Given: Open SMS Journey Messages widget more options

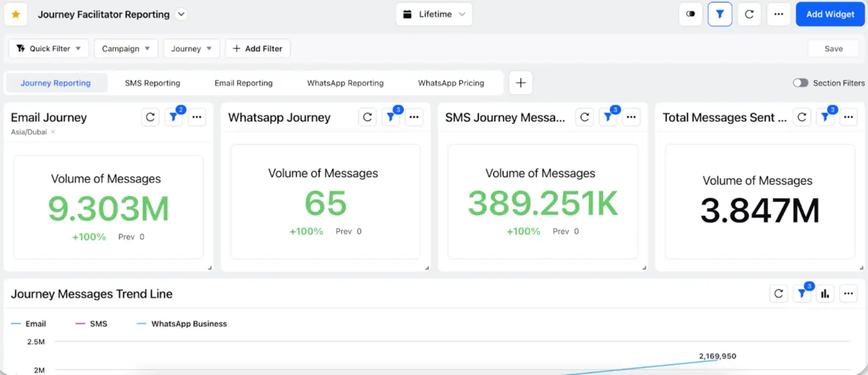Looking at the screenshot, I should (x=632, y=117).
